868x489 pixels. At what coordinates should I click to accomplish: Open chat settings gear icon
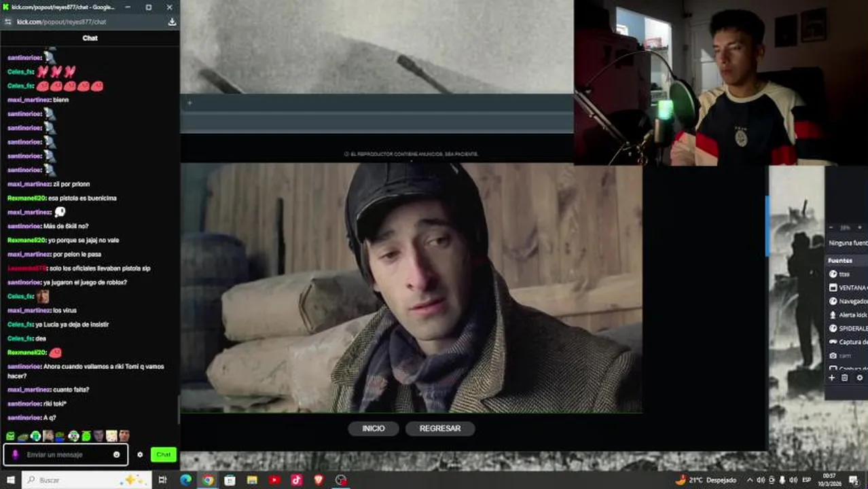pos(140,454)
